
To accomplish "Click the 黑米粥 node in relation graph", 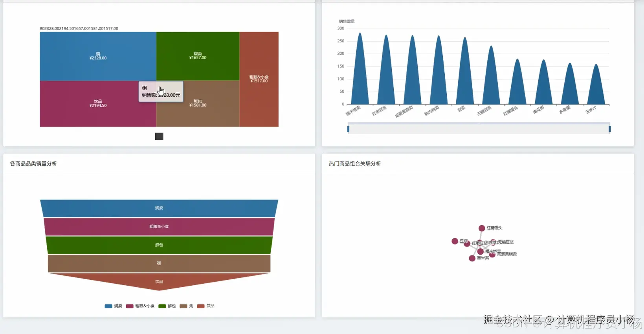I will pyautogui.click(x=472, y=258).
